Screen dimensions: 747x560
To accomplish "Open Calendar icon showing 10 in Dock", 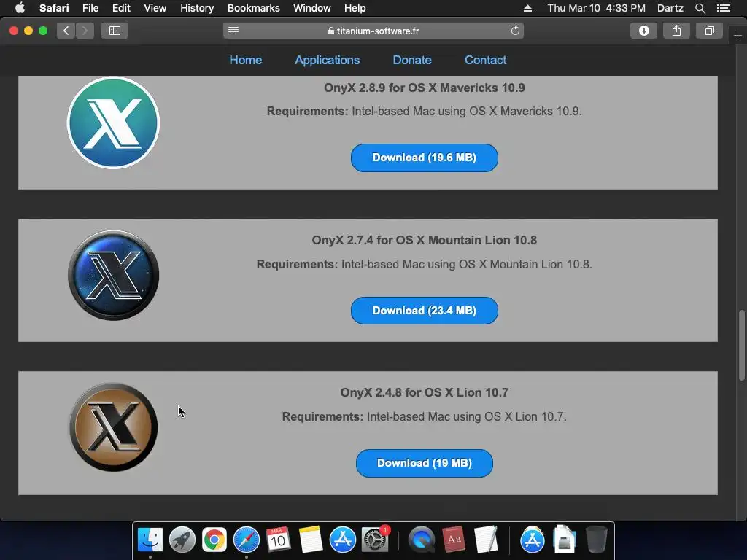I will (x=278, y=540).
